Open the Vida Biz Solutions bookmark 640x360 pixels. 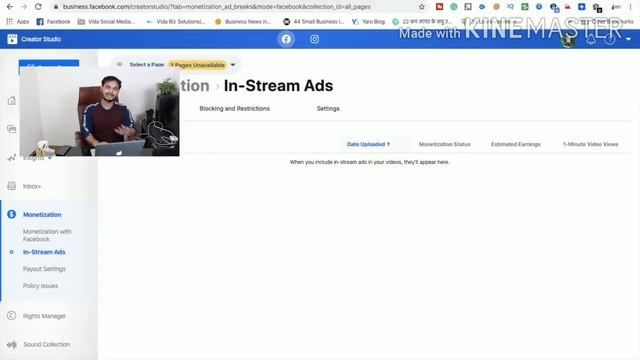176,22
